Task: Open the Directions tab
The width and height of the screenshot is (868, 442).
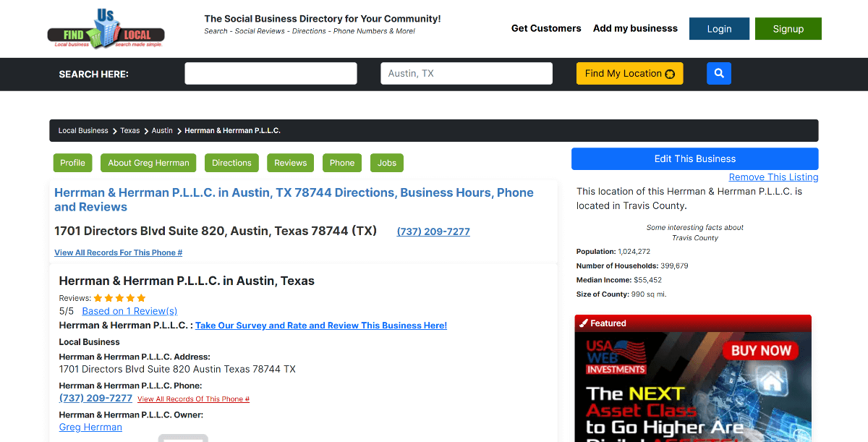Action: click(x=231, y=163)
